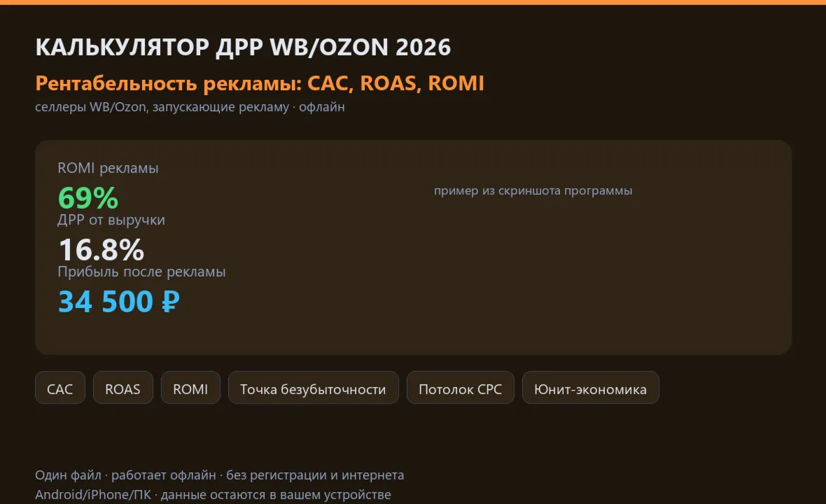Open the ROMI tag chip

point(190,388)
